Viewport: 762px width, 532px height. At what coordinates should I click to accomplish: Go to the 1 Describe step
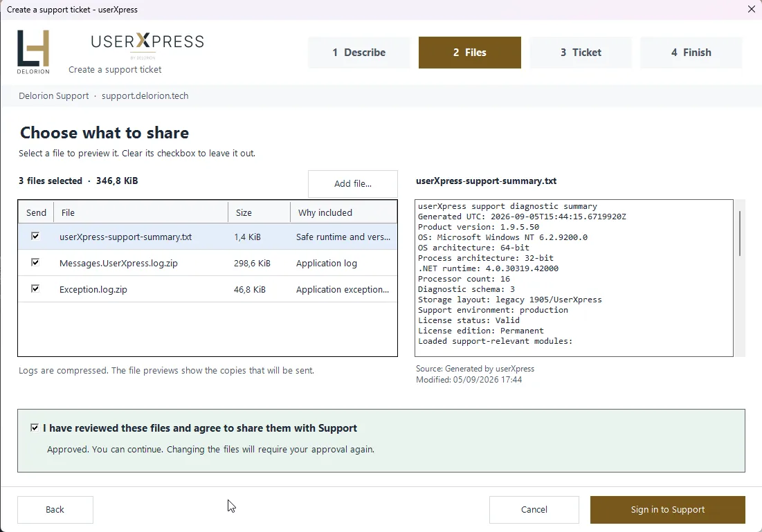(359, 53)
